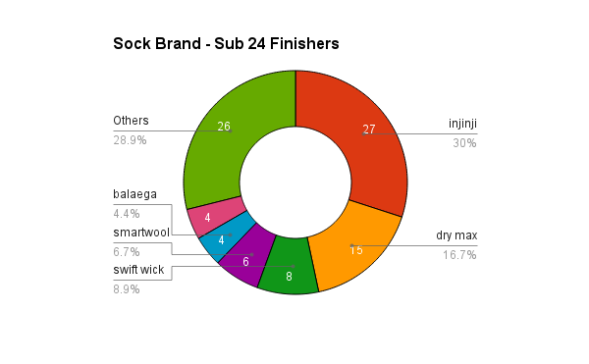The image size is (589, 364).
Task: Select the smartwool label
Action: [141, 233]
